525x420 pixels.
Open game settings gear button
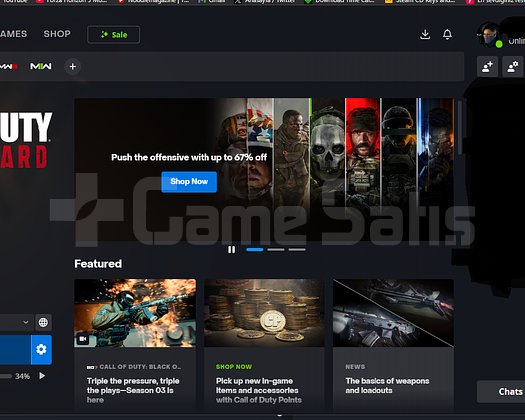41,350
